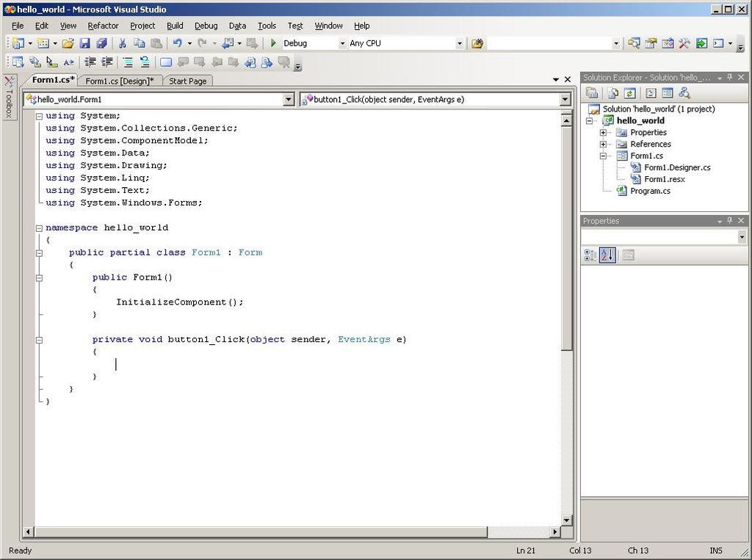Open the Toolbox hammer-and-wrench icon
The image size is (752, 560).
tap(684, 43)
